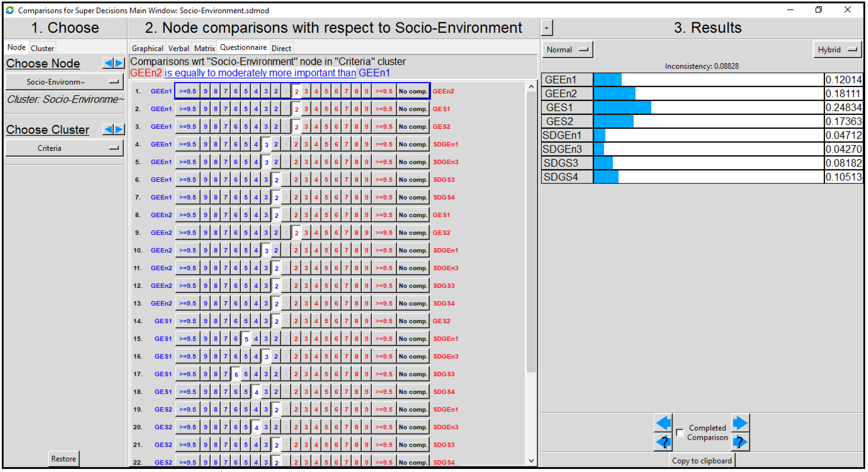The image size is (868, 472).
Task: Click the large blue right arrow in Results
Action: [x=740, y=423]
